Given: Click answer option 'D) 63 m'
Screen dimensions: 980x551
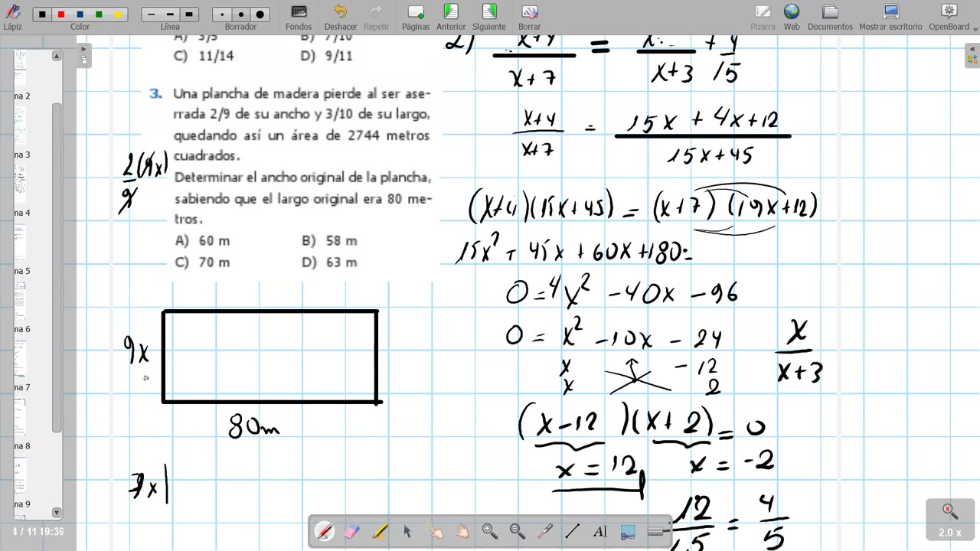Looking at the screenshot, I should pos(329,262).
